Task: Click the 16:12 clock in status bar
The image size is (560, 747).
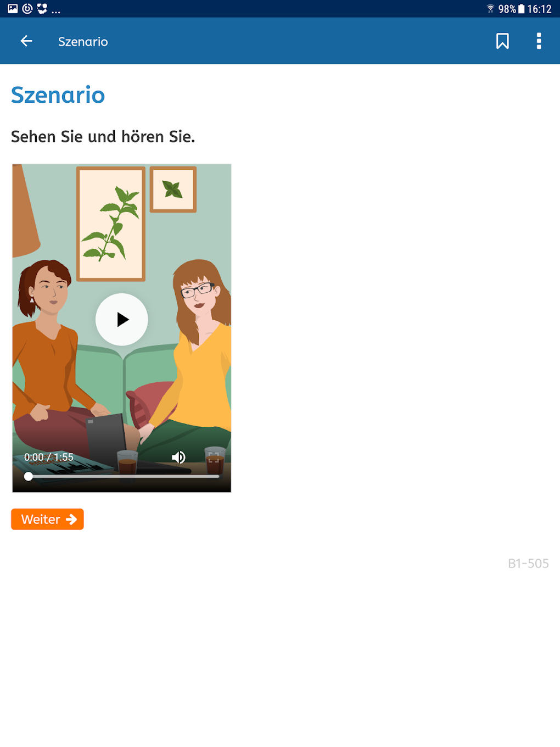Action: (x=539, y=9)
